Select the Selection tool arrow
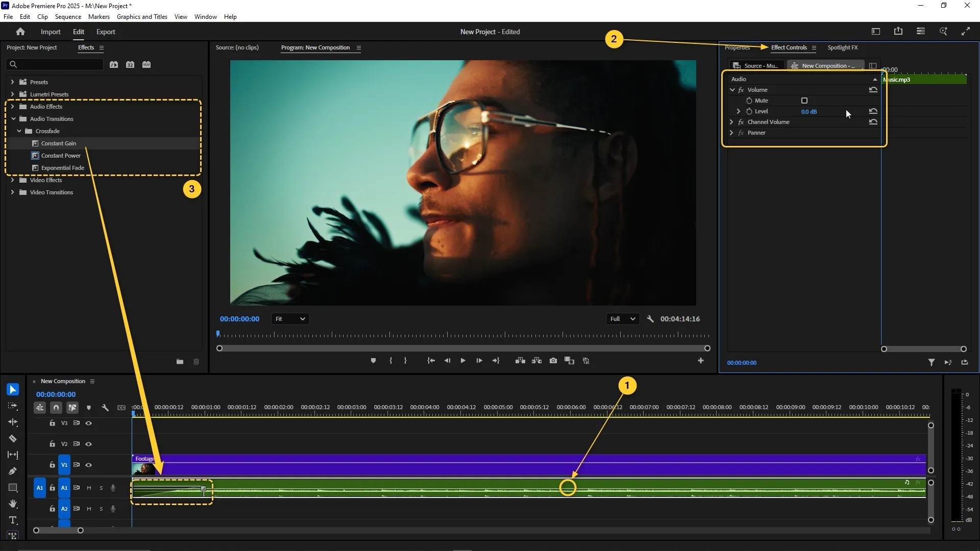 [13, 390]
